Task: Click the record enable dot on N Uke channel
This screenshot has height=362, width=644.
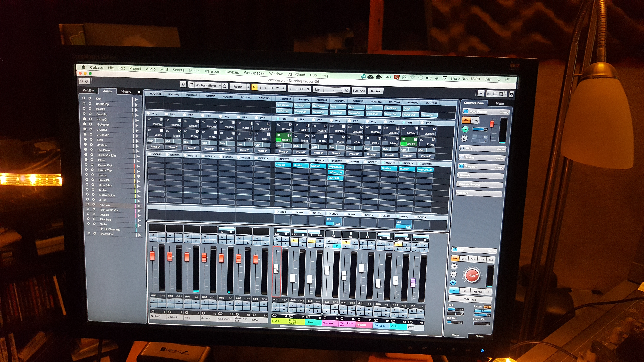Action: pos(284,310)
